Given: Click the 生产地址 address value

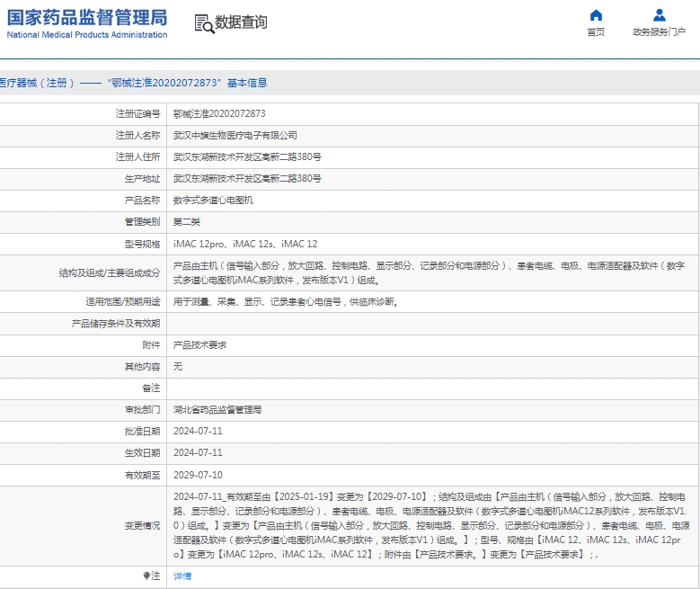Looking at the screenshot, I should pos(247,179).
